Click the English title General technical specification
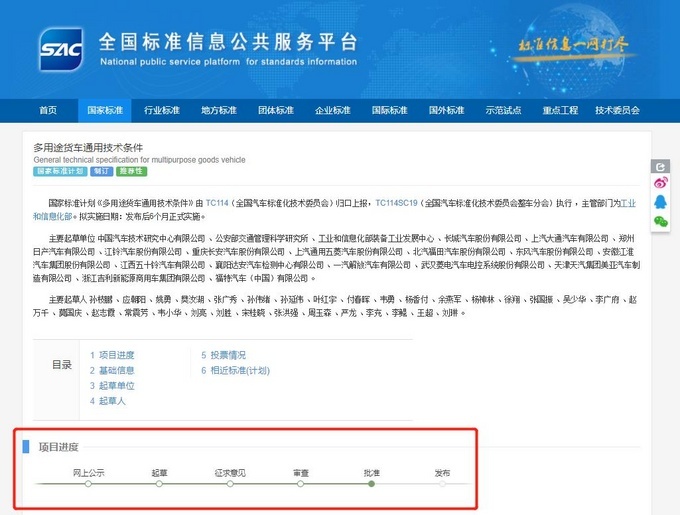The image size is (680, 515). 139,160
